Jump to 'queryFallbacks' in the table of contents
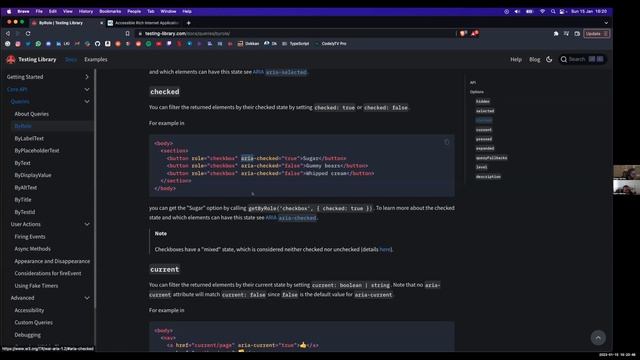Viewport: 640px width, 360px height. coord(491,158)
